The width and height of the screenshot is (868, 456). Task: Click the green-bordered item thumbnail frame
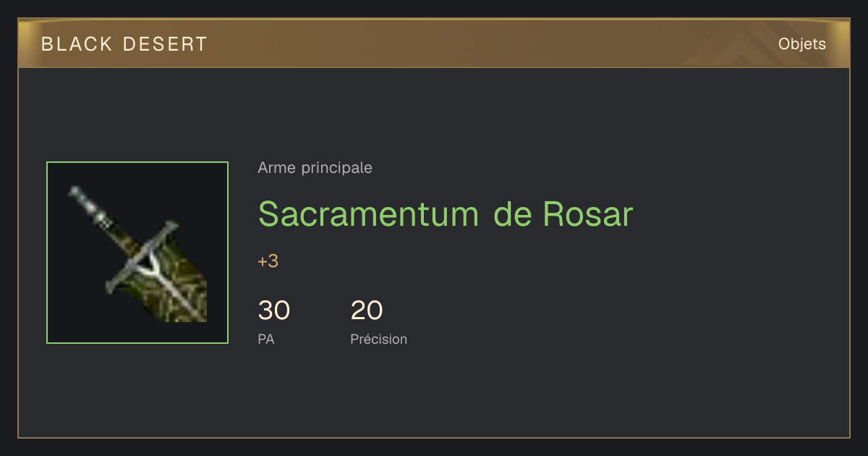(137, 253)
